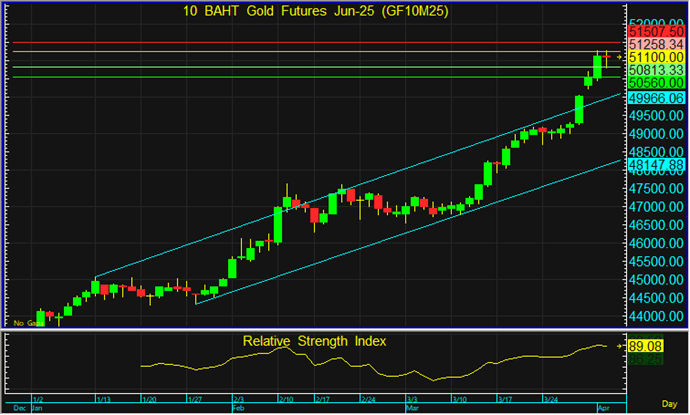The width and height of the screenshot is (690, 415).
Task: Click the yellow last-price arrow marker
Action: [620, 58]
